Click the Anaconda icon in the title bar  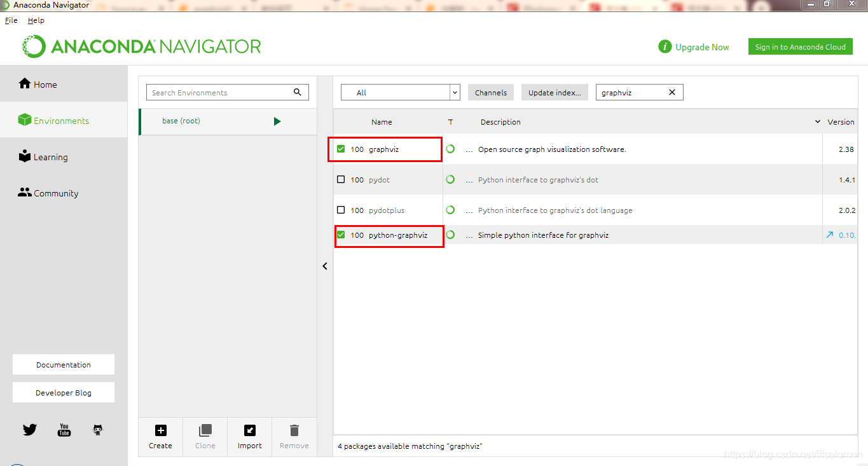tap(6, 5)
